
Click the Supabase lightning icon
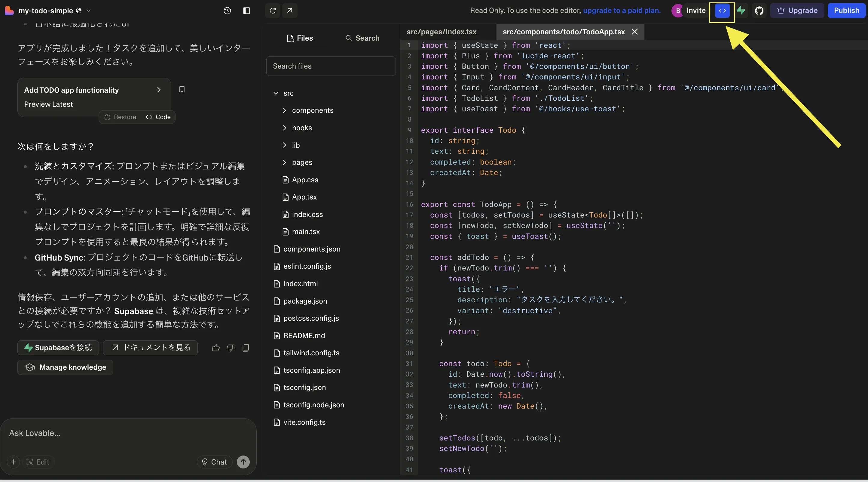[741, 11]
